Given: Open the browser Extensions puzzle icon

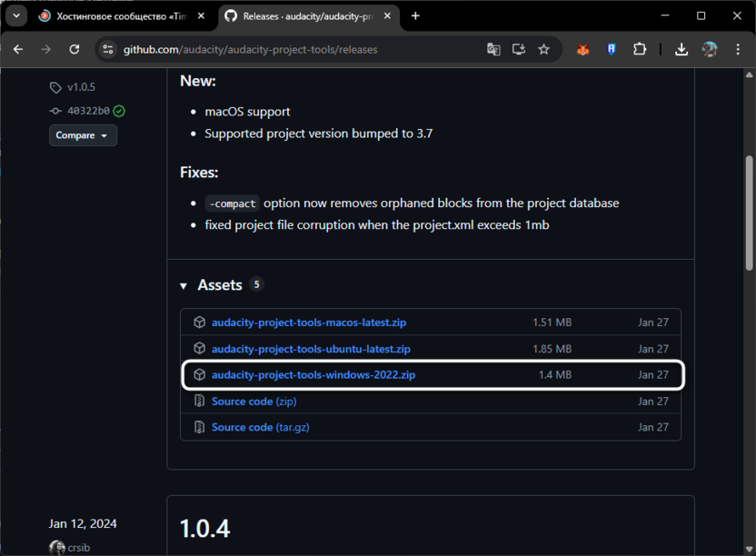Looking at the screenshot, I should pos(640,49).
